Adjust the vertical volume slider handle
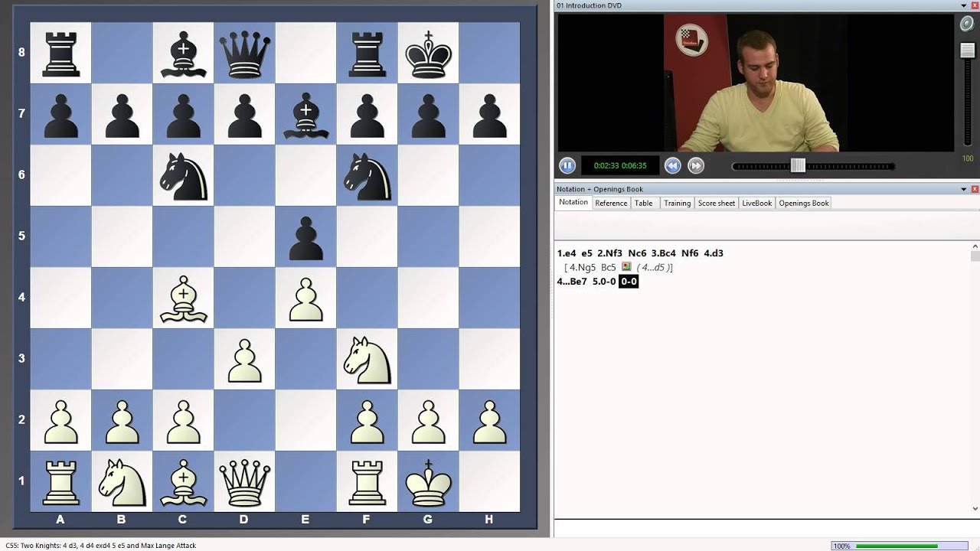The width and height of the screenshot is (980, 551). (x=968, y=51)
